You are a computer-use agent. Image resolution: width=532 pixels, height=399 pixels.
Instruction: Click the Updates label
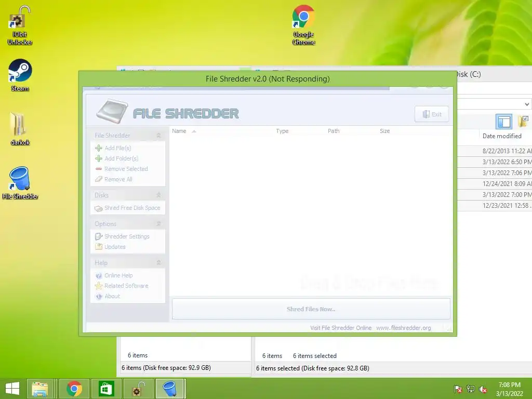click(x=115, y=247)
